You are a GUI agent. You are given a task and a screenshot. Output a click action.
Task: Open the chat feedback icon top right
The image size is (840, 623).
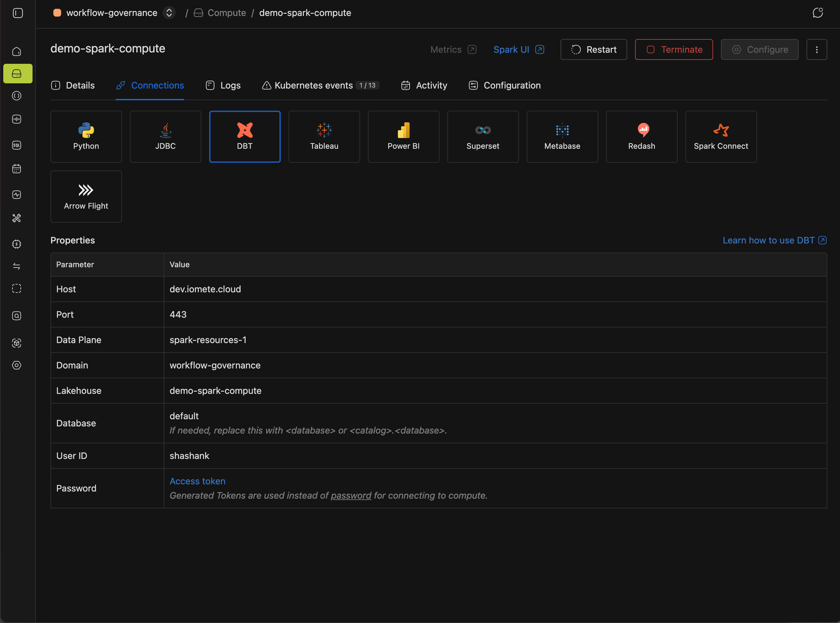pyautogui.click(x=817, y=13)
